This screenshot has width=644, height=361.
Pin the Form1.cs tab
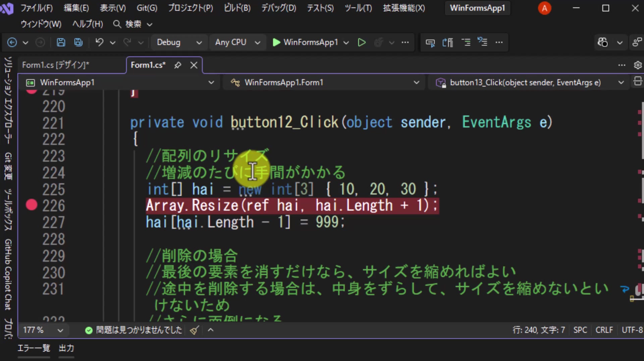178,65
